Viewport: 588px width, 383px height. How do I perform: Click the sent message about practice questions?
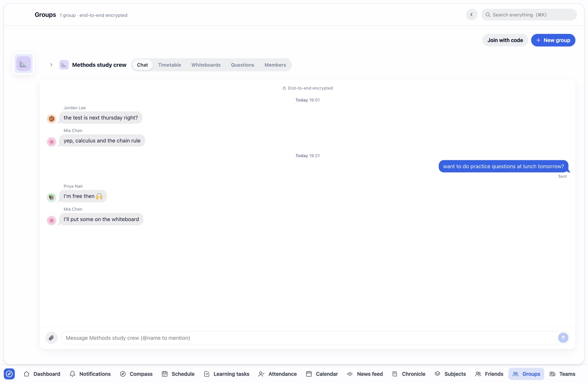[x=503, y=166]
